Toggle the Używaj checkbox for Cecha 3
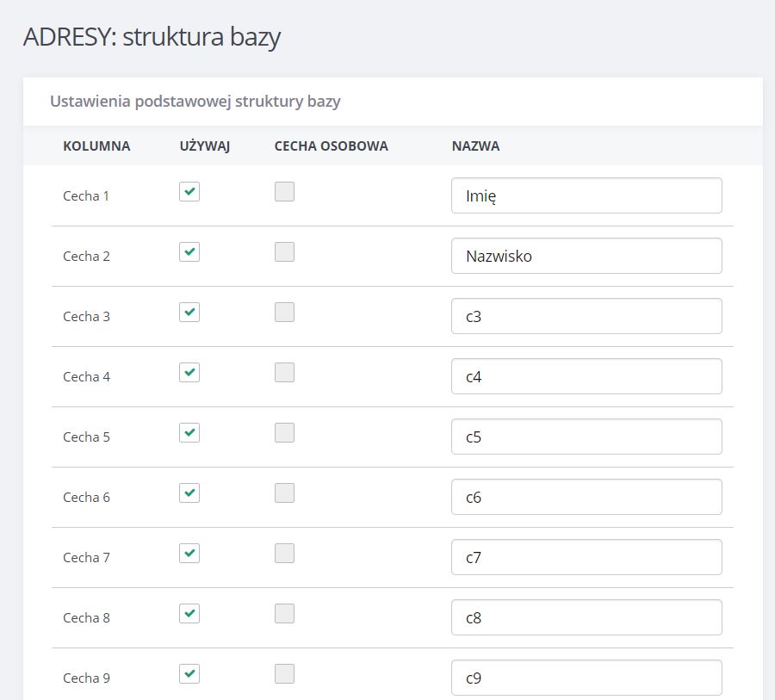This screenshot has height=700, width=775. [189, 313]
